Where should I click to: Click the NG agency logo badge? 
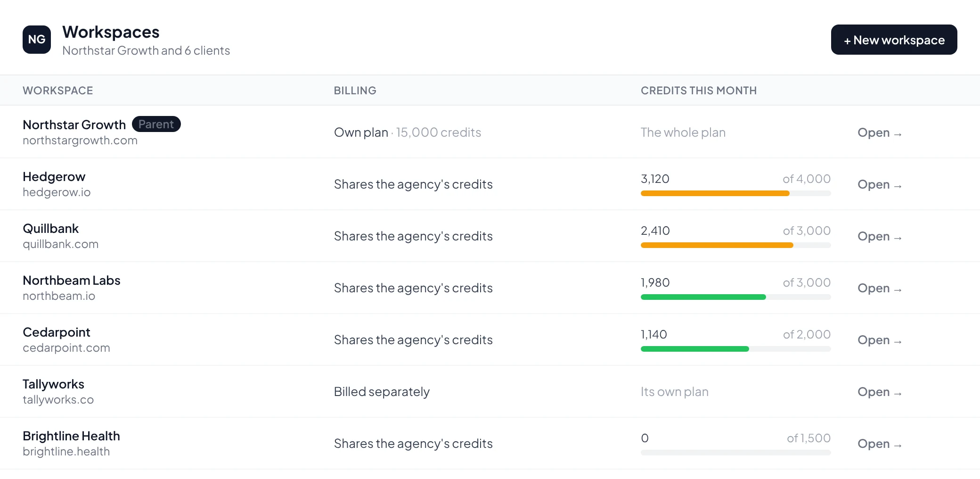point(37,40)
